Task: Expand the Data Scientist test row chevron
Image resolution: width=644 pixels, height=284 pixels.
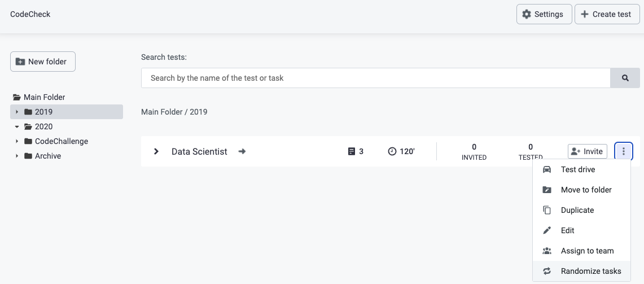Action: (x=156, y=151)
